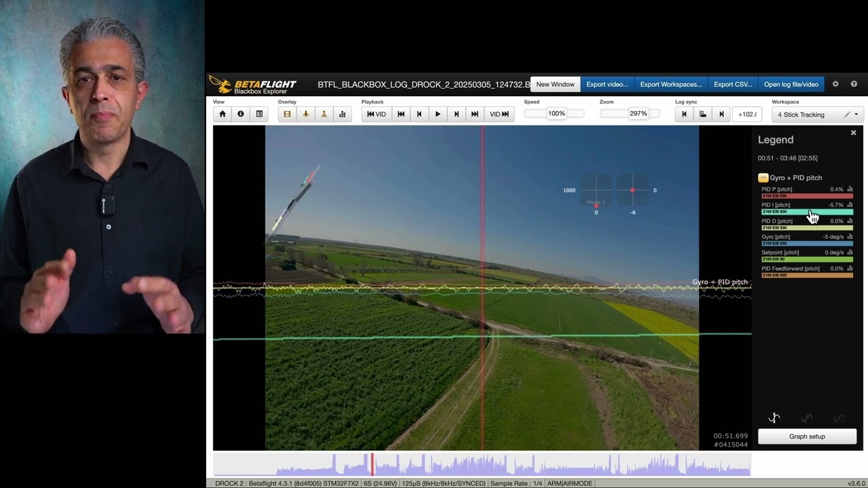Open the Graph setup button

tap(807, 436)
